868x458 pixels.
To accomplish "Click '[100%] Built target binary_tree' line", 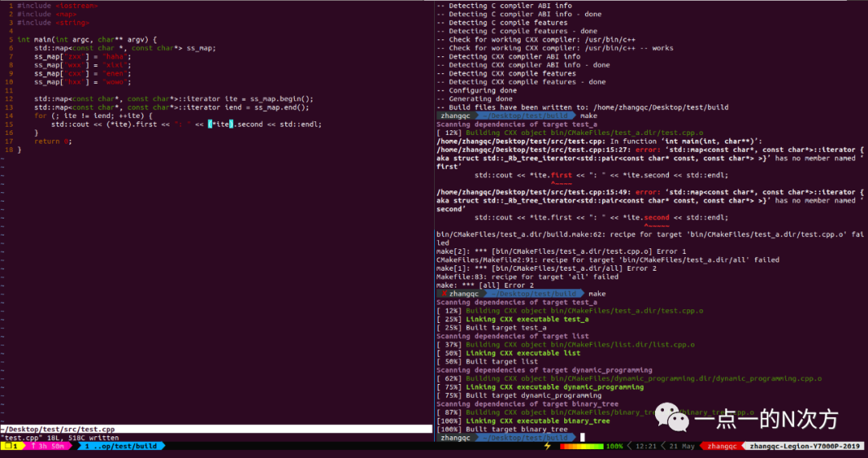I will (x=502, y=429).
